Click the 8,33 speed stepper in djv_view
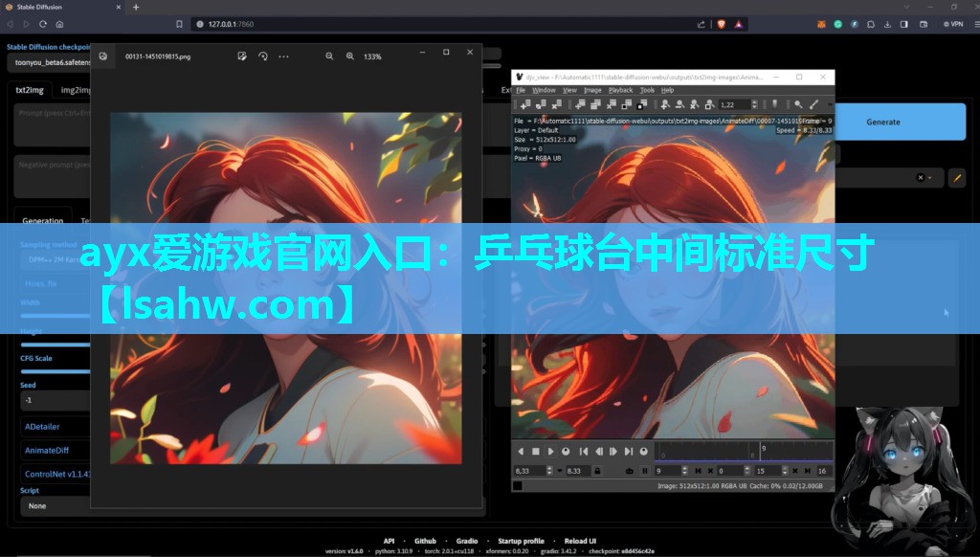This screenshot has height=557, width=980. [549, 471]
